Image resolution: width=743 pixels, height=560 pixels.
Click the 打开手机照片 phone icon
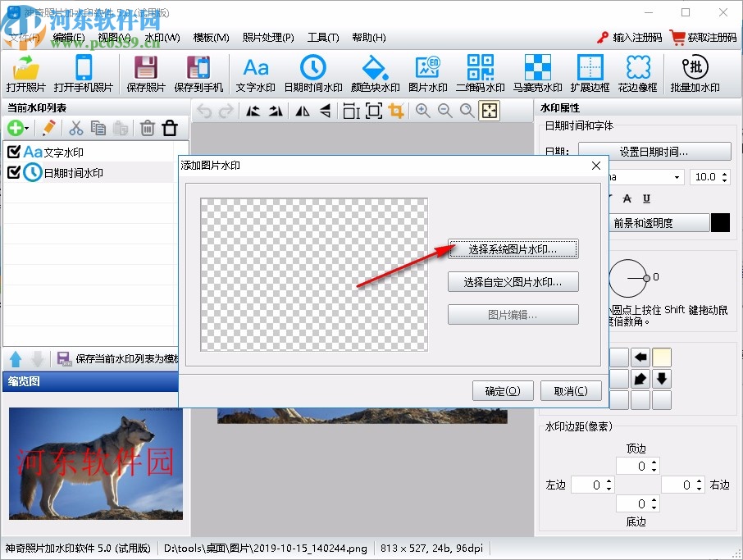(84, 74)
